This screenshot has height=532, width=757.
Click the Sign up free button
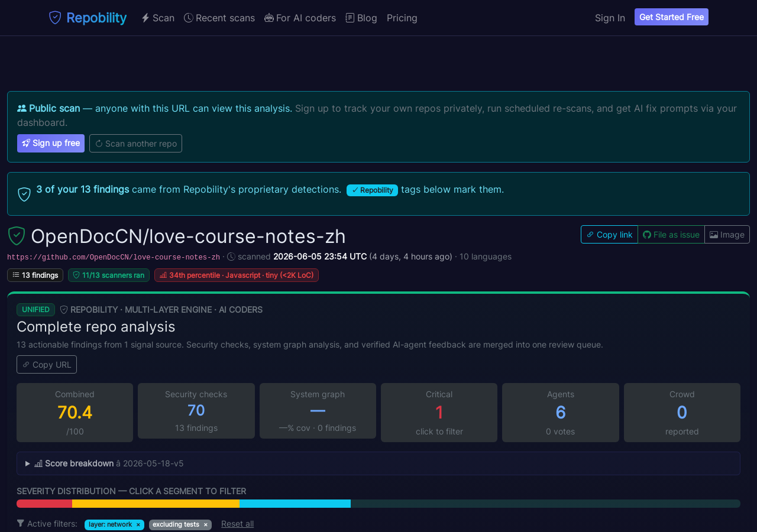pyautogui.click(x=51, y=143)
